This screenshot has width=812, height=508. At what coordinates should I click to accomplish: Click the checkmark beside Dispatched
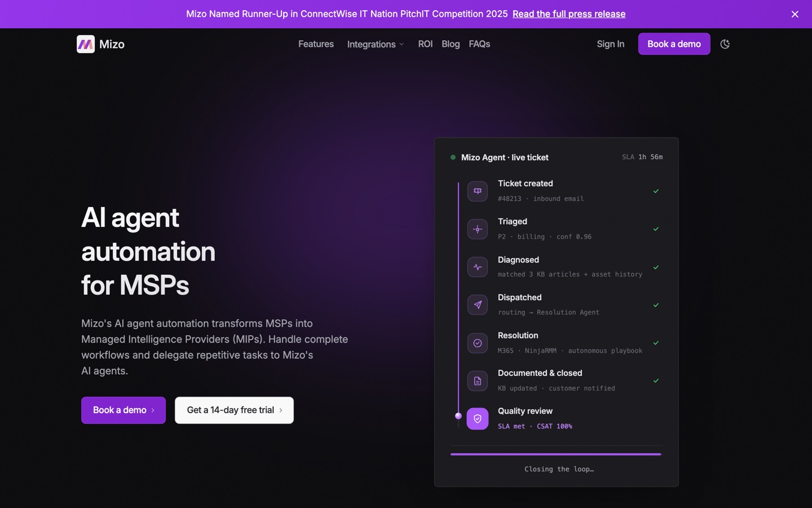[x=656, y=305]
